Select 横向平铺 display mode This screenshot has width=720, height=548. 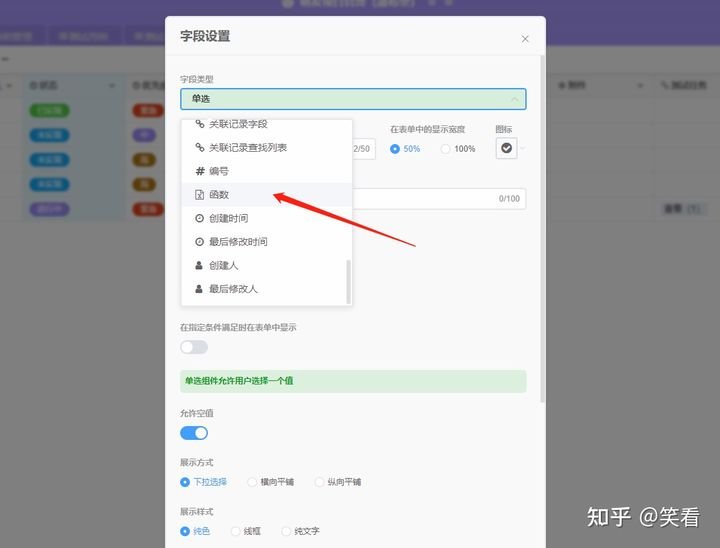point(270,482)
